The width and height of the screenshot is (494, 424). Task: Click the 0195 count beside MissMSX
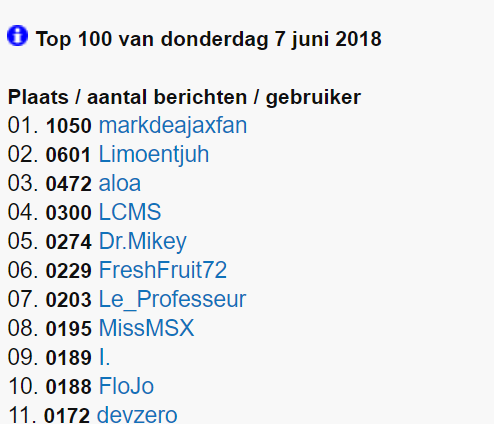point(69,329)
